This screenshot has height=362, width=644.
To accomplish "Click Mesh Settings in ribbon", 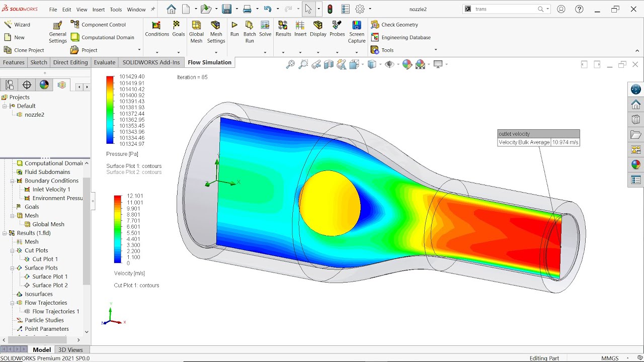I will coord(216,32).
